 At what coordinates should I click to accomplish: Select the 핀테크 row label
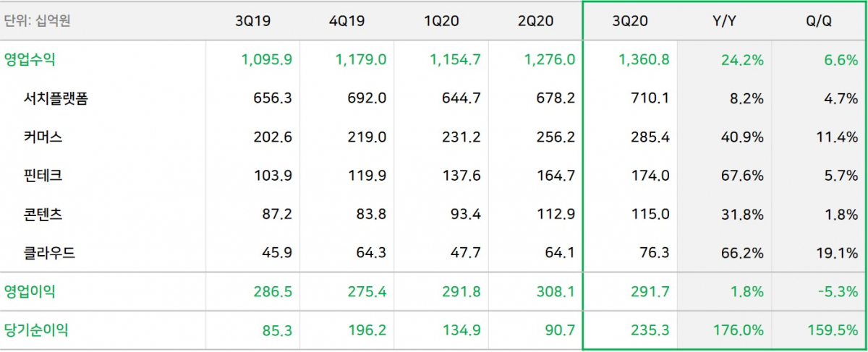(43, 176)
